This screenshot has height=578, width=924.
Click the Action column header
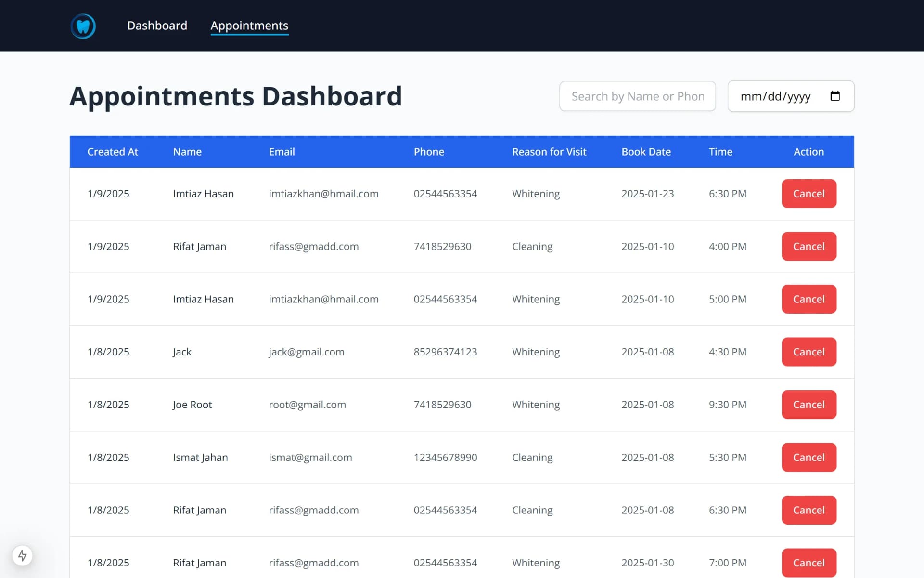(808, 152)
